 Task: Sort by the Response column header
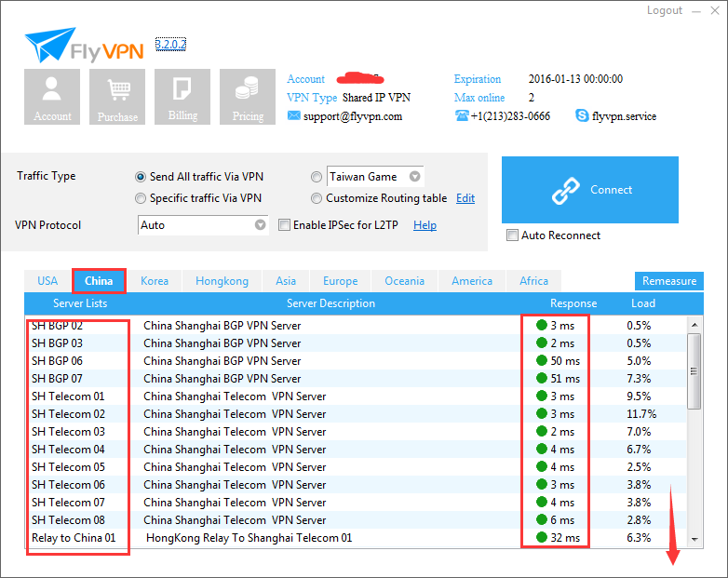tap(573, 303)
